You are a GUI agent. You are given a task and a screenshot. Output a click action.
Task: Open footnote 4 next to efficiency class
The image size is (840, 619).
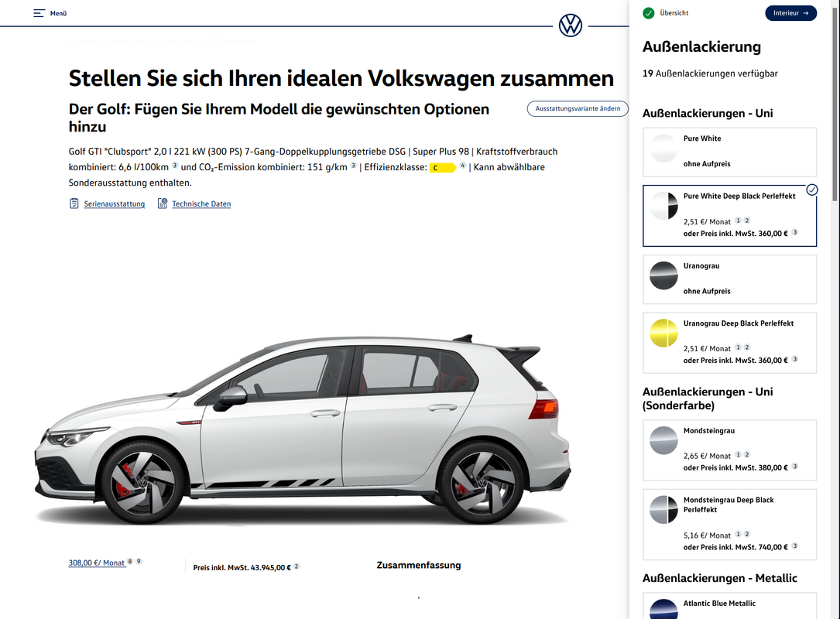[462, 166]
